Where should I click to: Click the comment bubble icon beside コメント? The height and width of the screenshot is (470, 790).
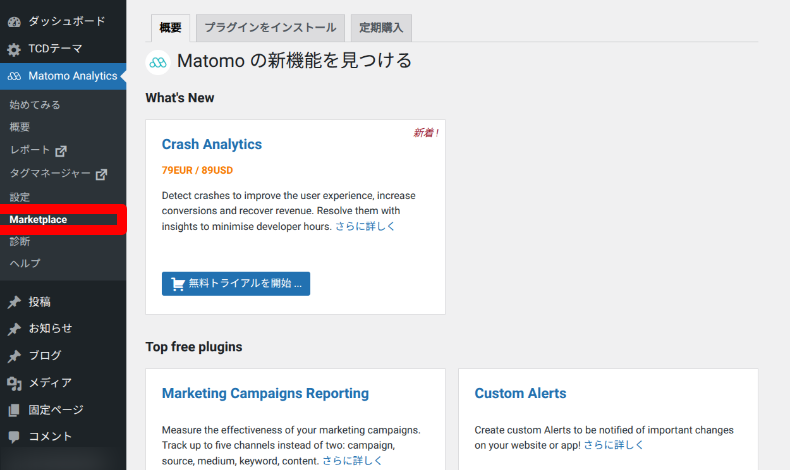click(x=14, y=437)
